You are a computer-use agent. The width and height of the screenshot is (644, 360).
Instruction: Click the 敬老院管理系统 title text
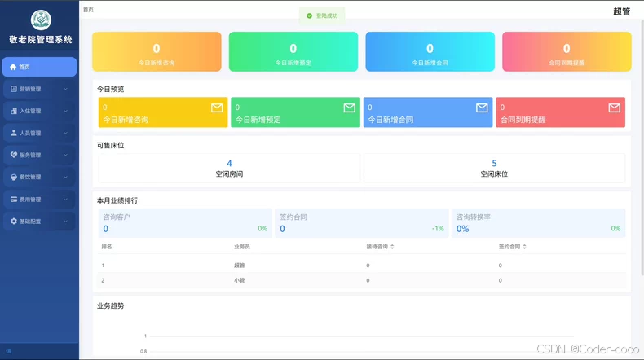41,39
